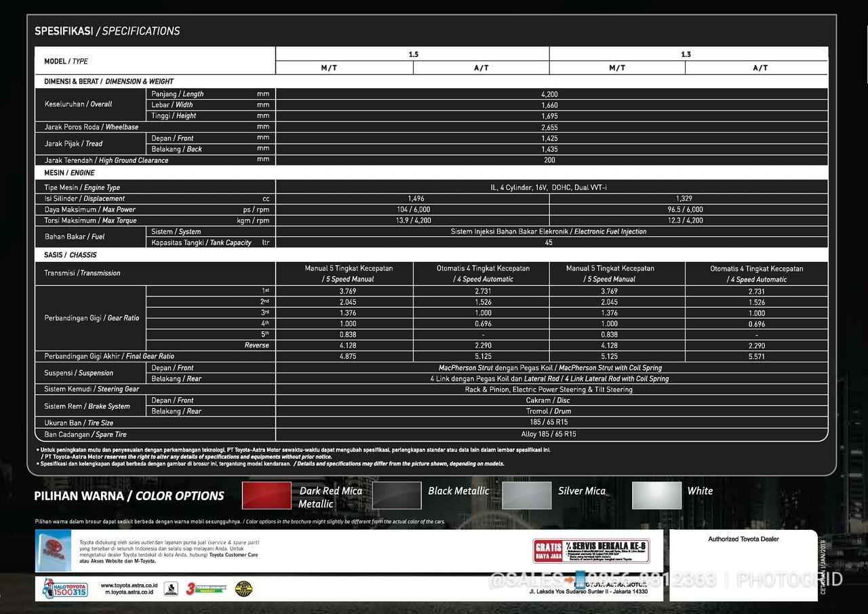Open the www.toyota.astra.co.id link

[x=129, y=585]
